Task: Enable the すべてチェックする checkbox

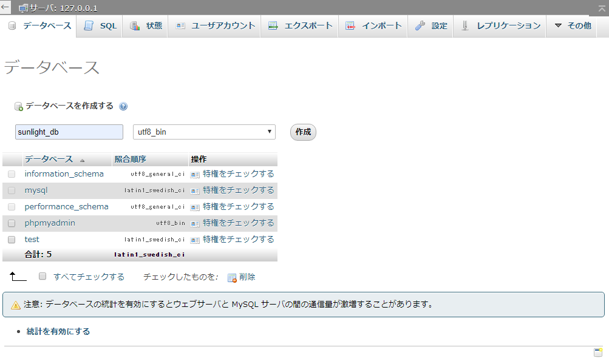Action: [x=43, y=276]
